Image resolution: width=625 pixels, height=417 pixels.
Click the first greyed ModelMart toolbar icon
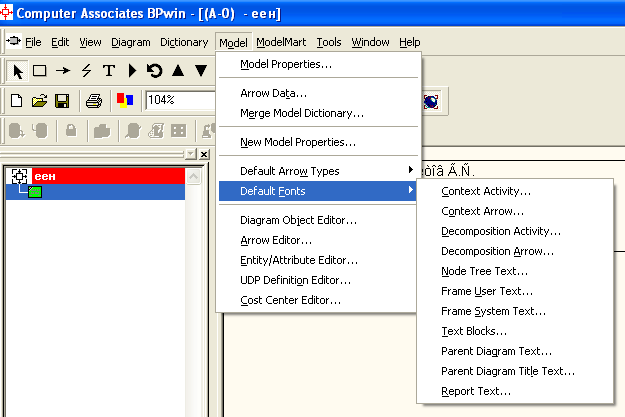(x=16, y=130)
